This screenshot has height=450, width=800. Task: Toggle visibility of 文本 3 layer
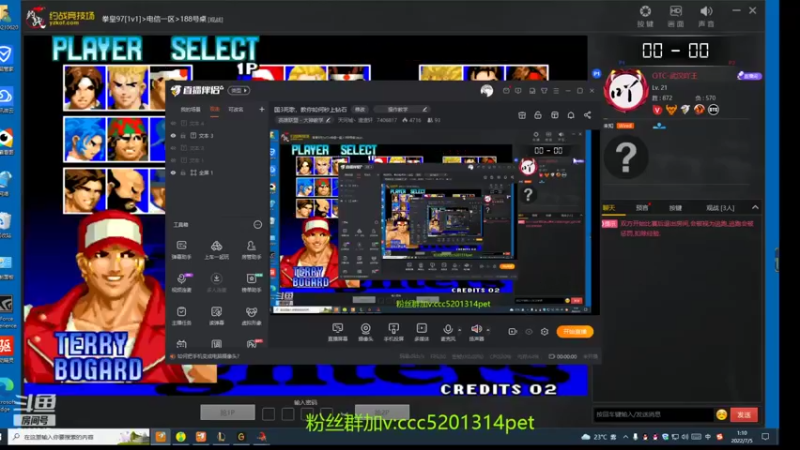(x=173, y=136)
